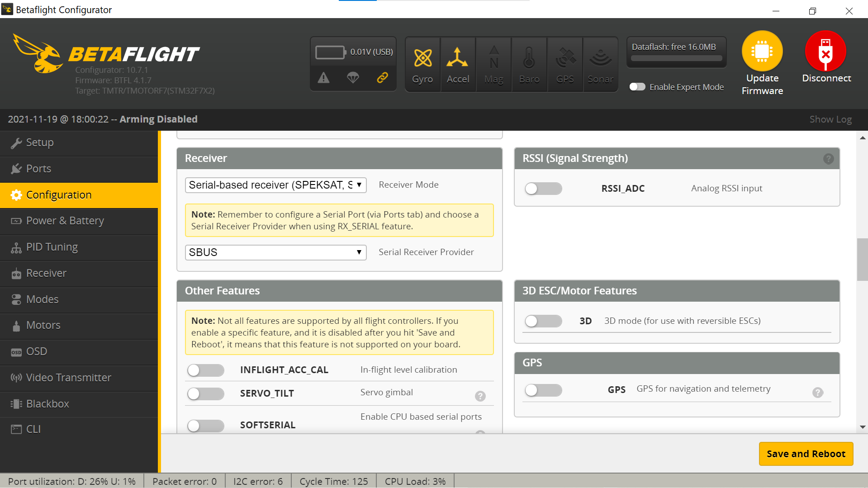Click the battery voltage icon
The height and width of the screenshot is (488, 868).
[330, 52]
